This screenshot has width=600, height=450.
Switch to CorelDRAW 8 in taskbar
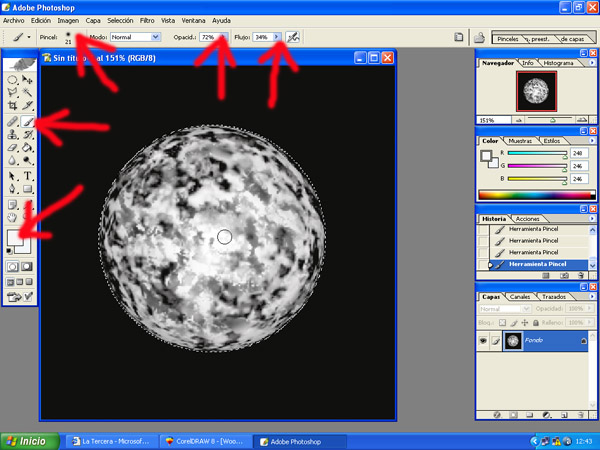[x=205, y=442]
